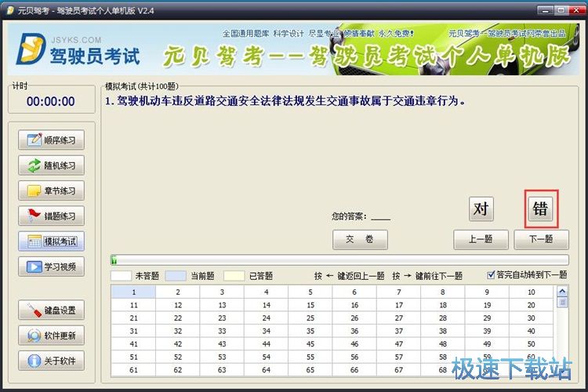Toggle 答完自动转到下一题 checkbox

tap(492, 275)
